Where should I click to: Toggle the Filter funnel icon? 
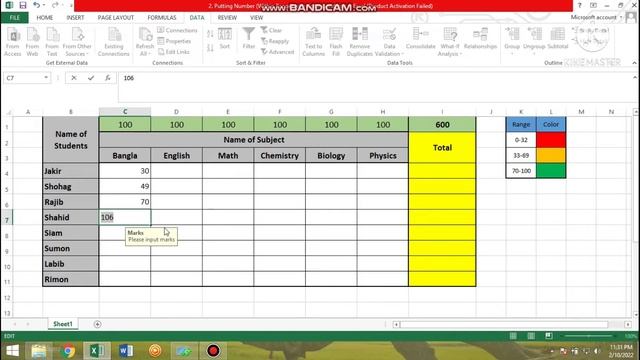click(249, 39)
